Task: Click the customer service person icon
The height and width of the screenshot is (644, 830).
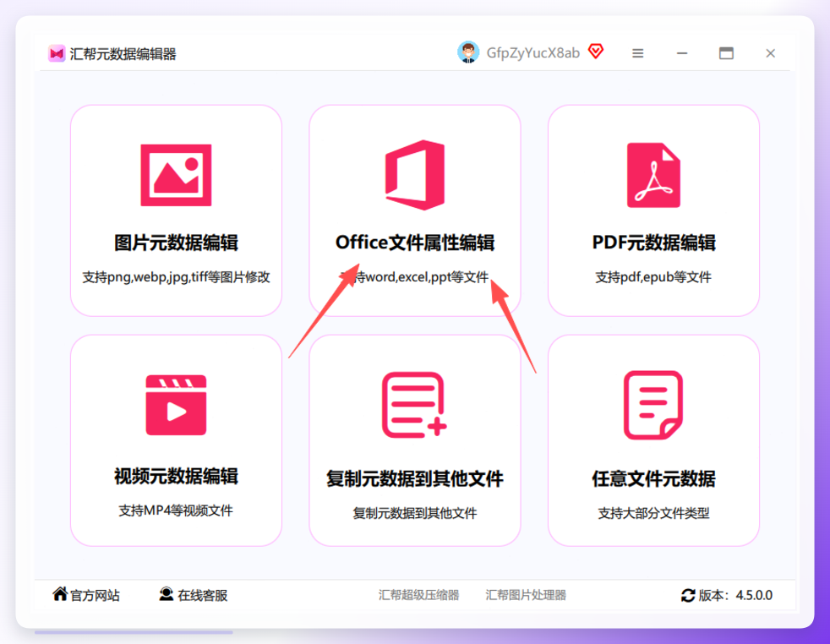Action: [167, 594]
